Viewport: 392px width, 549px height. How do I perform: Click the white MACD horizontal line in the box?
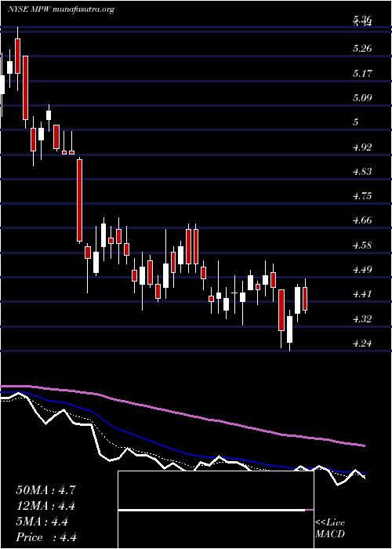click(x=212, y=511)
